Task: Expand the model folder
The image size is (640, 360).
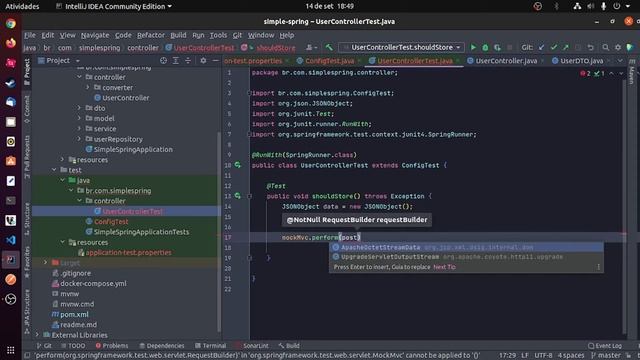Action: point(79,118)
